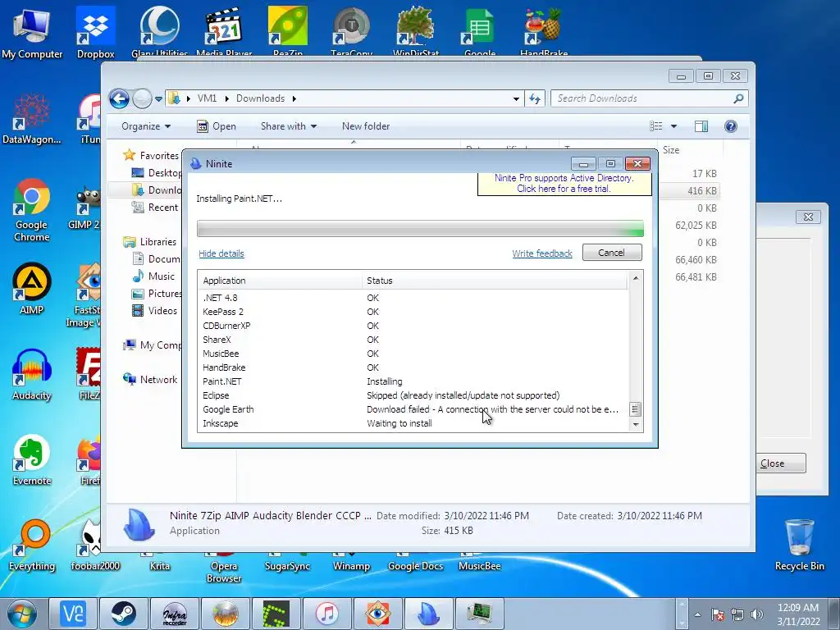
Task: Open Evernote desktop shortcut
Action: (x=32, y=459)
